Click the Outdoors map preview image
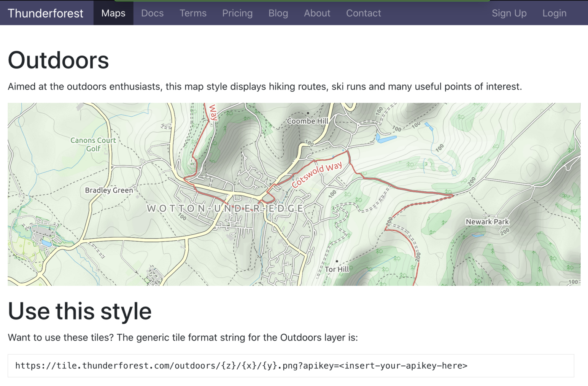 coord(294,193)
